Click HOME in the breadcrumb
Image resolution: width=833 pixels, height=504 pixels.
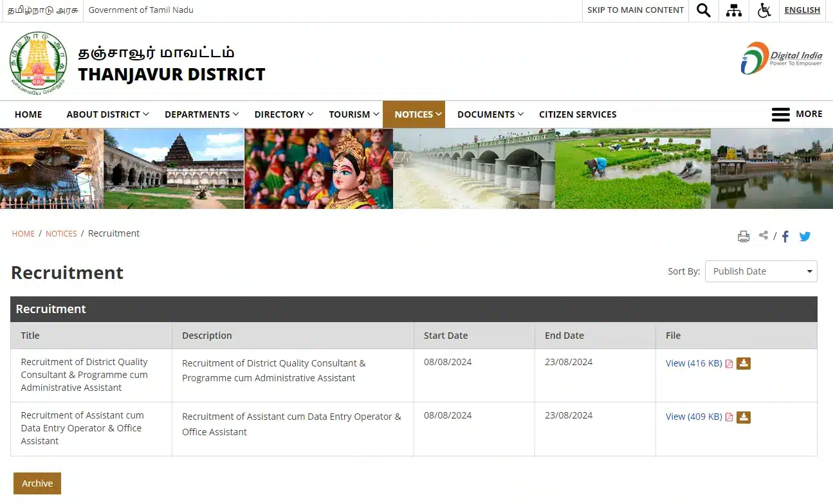pyautogui.click(x=23, y=233)
